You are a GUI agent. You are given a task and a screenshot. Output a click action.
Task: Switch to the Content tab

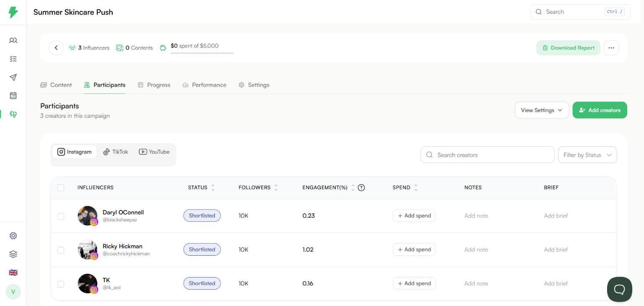click(x=56, y=85)
